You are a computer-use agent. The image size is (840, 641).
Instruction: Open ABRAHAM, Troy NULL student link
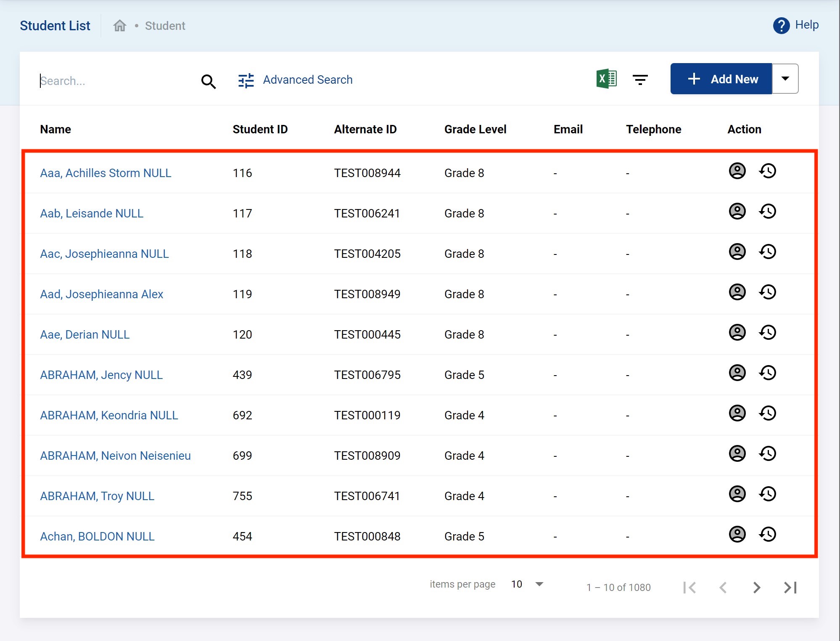click(x=97, y=496)
